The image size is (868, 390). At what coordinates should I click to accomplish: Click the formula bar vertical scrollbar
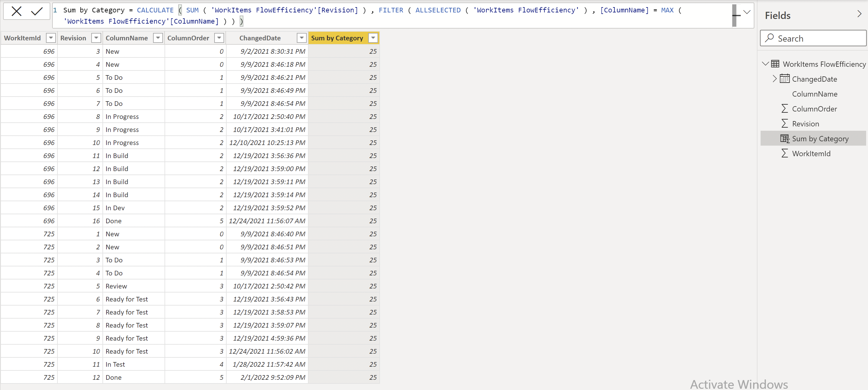[735, 16]
